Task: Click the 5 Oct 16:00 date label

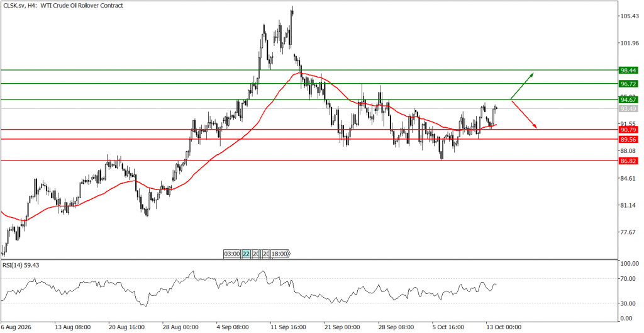Action: tap(447, 327)
